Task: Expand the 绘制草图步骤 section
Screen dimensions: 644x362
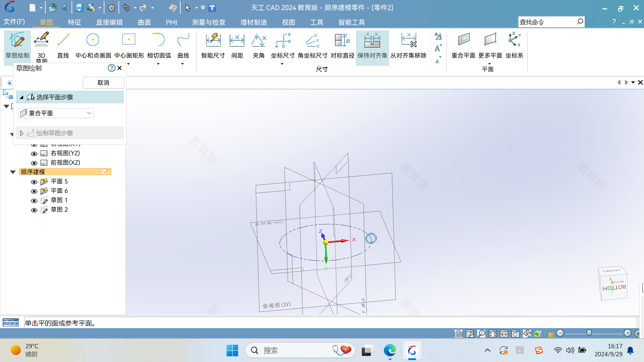Action: (22, 133)
